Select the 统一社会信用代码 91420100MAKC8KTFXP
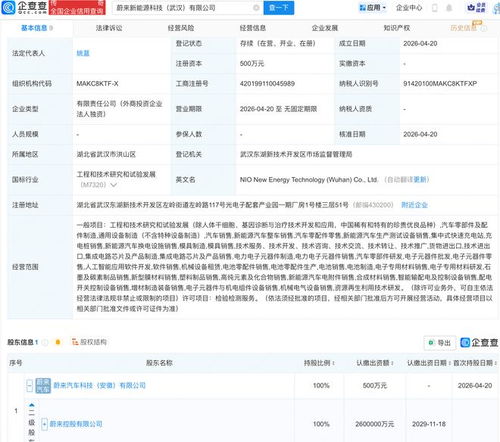Viewport: 500px width, 442px height. point(440,84)
